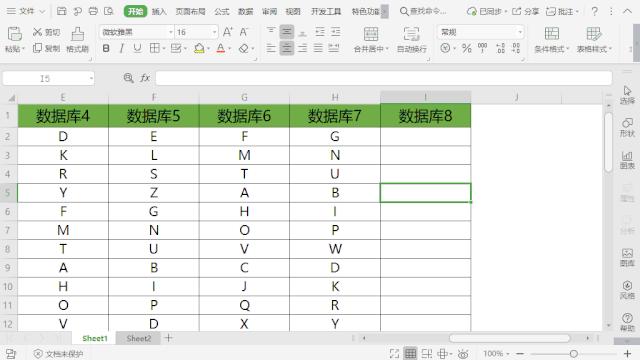Open the Insert ribbon tab
640x360 pixels.
(159, 11)
